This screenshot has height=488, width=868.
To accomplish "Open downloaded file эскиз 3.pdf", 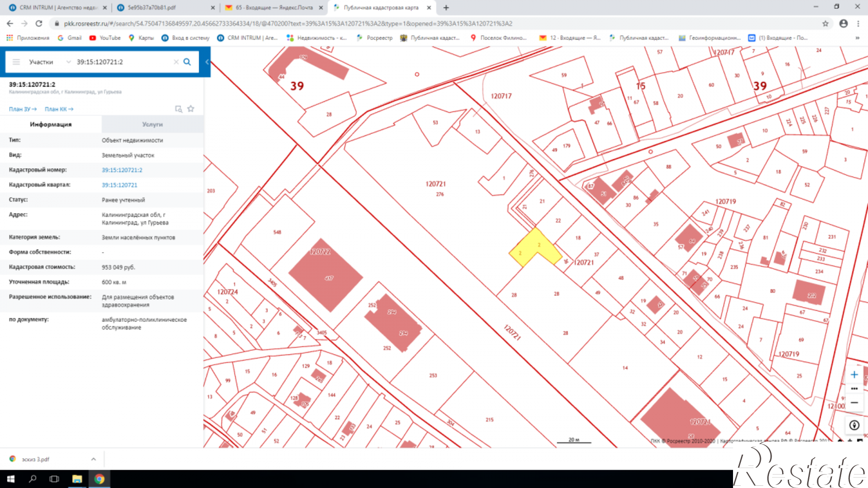I will click(x=36, y=459).
